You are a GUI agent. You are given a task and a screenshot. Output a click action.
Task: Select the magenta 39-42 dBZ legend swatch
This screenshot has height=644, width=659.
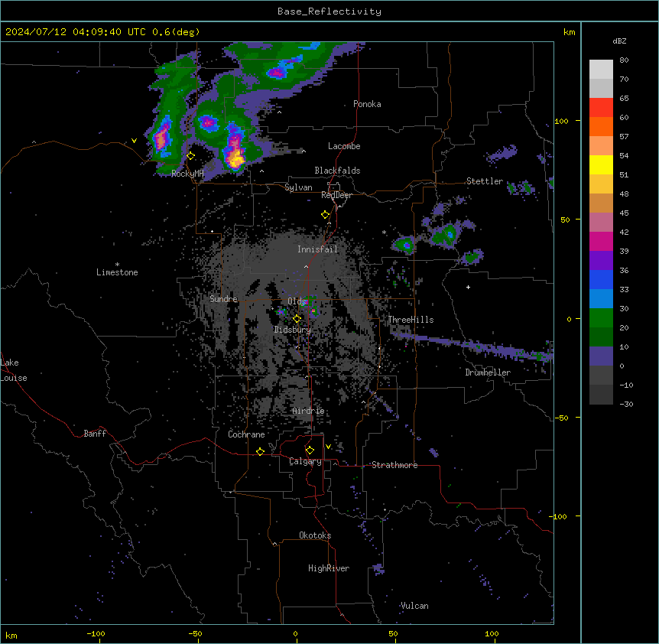[601, 241]
